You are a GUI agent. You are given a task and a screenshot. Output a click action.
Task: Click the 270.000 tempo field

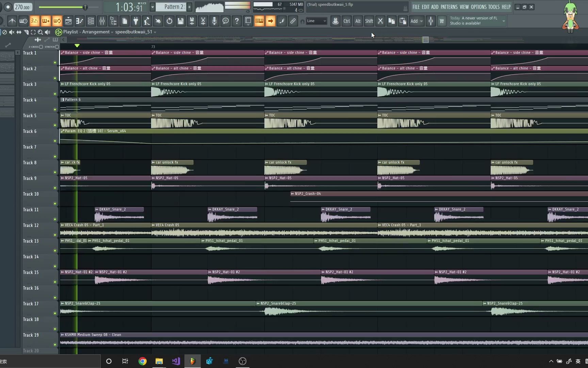coord(23,7)
